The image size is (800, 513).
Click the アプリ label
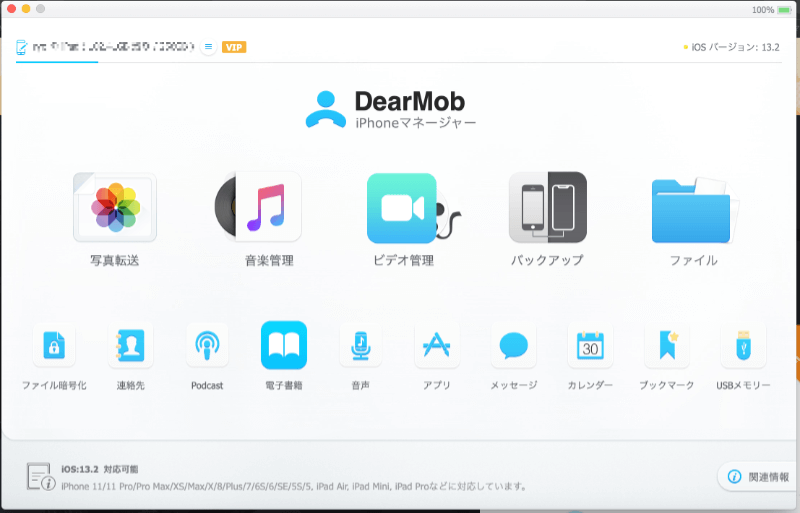tap(437, 385)
